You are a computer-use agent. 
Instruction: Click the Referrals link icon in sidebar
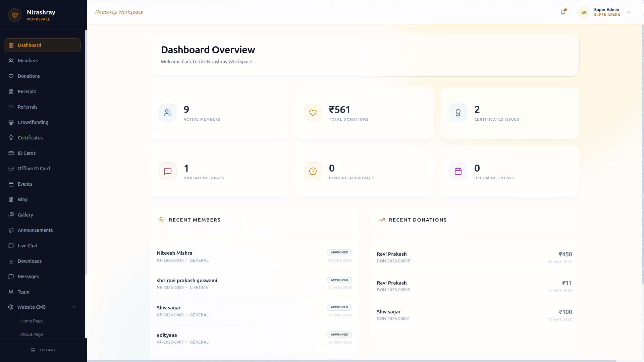11,107
